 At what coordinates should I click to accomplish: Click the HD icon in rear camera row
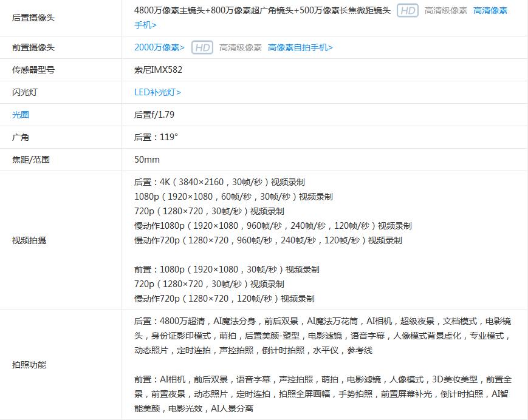click(408, 11)
